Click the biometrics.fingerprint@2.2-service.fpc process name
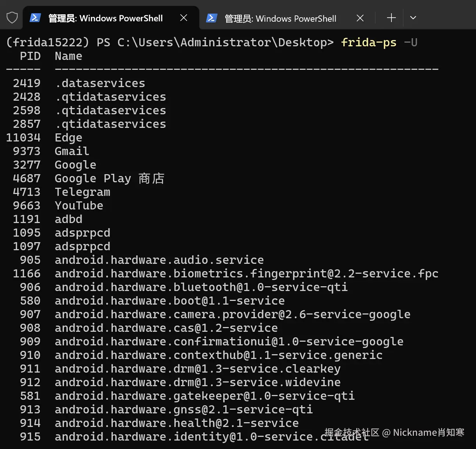 pyautogui.click(x=247, y=274)
